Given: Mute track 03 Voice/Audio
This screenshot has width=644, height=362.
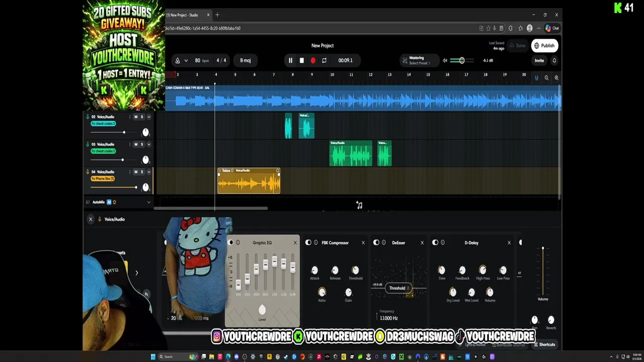Looking at the screenshot, I should pos(135,144).
